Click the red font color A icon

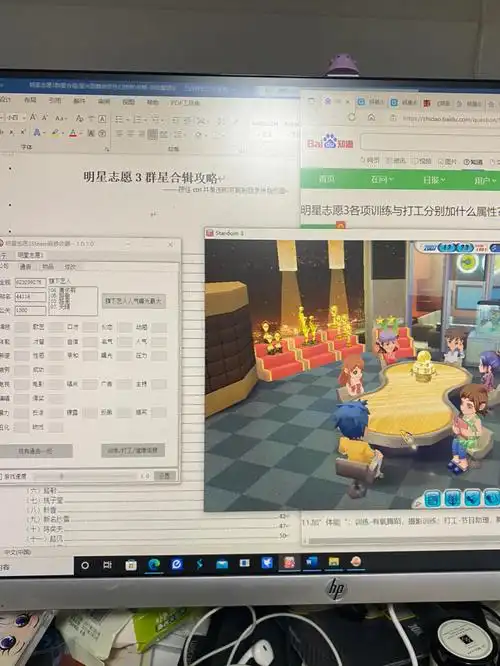tap(73, 133)
